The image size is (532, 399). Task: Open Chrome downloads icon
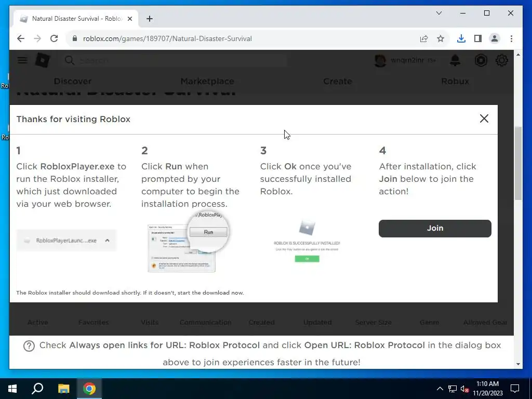461,38
